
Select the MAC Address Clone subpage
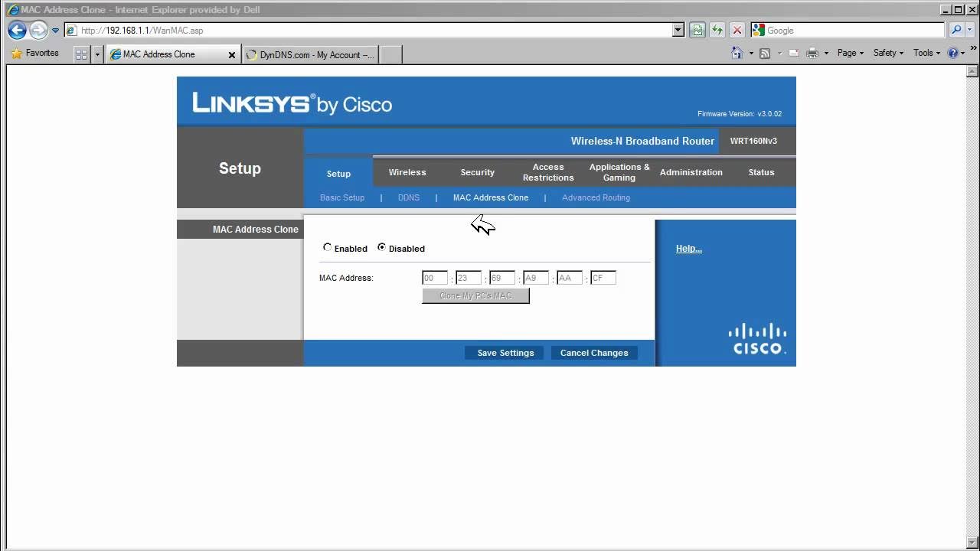click(x=491, y=197)
